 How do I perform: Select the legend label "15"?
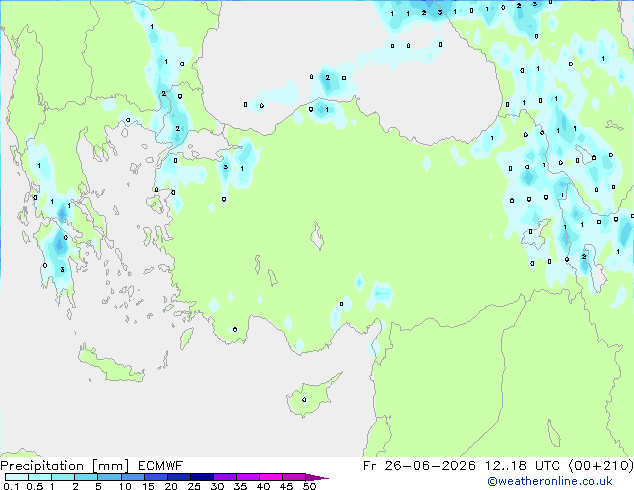pos(148,486)
